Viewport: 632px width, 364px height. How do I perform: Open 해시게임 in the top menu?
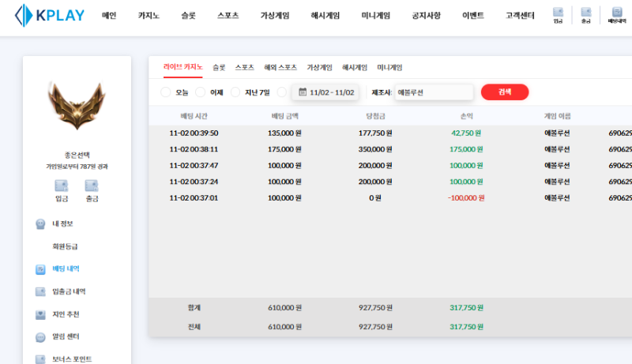point(325,15)
